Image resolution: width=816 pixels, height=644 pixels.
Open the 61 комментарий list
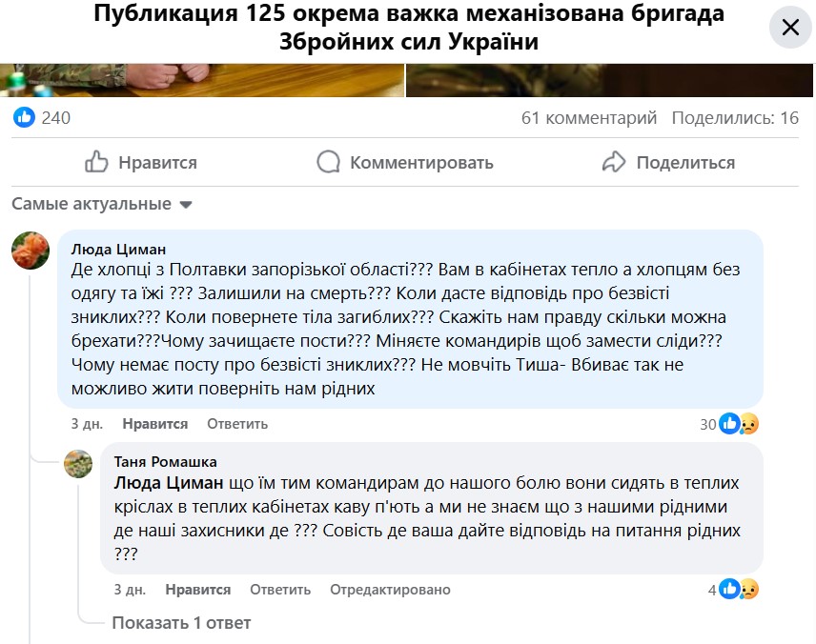tap(588, 118)
